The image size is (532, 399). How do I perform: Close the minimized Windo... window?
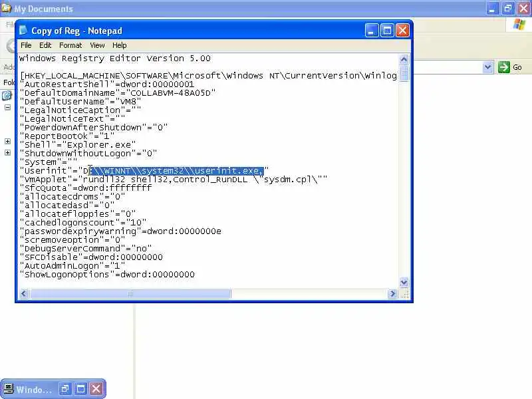point(96,389)
